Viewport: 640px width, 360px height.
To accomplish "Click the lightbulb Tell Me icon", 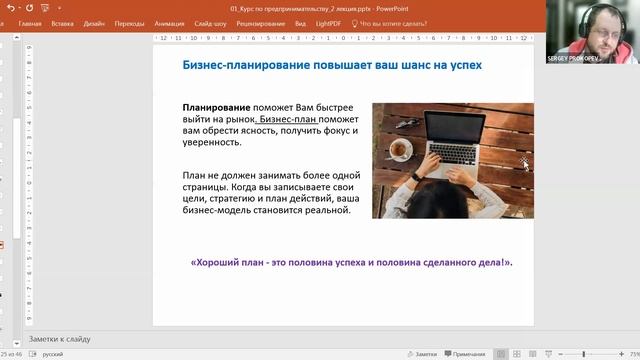I will pos(354,24).
